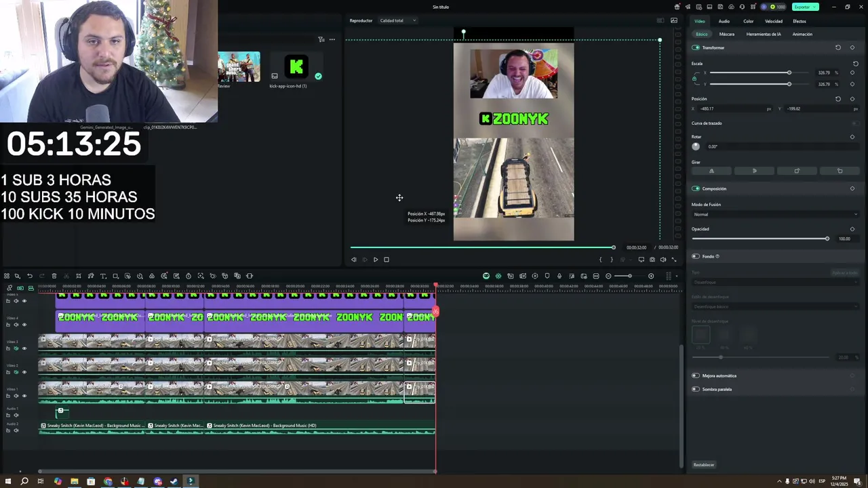Play the preview video

click(376, 260)
